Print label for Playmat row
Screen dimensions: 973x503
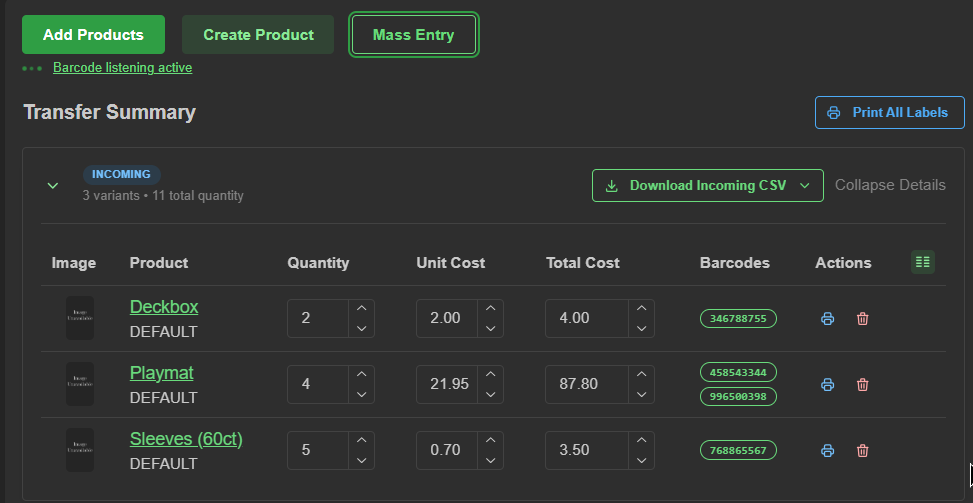(827, 385)
